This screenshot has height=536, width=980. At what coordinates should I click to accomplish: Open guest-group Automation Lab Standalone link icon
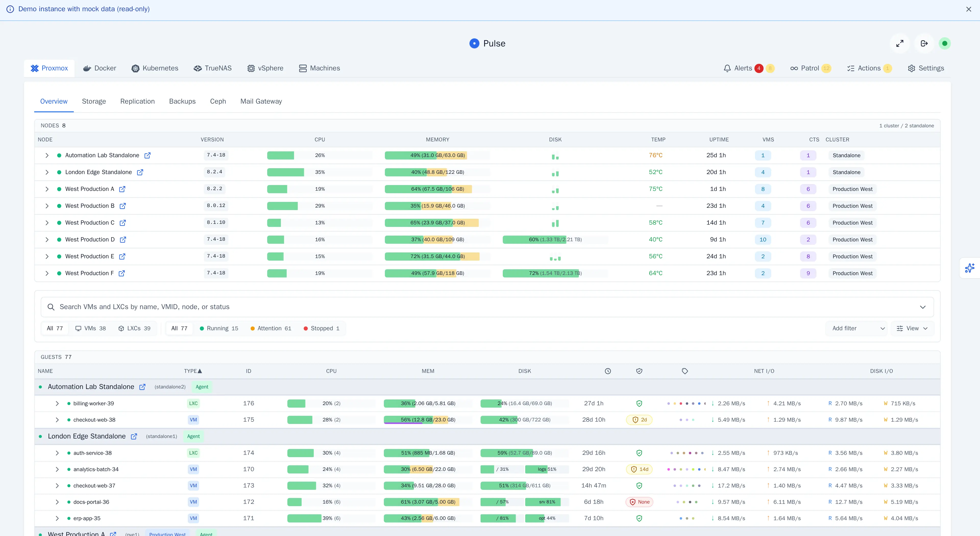tap(142, 387)
